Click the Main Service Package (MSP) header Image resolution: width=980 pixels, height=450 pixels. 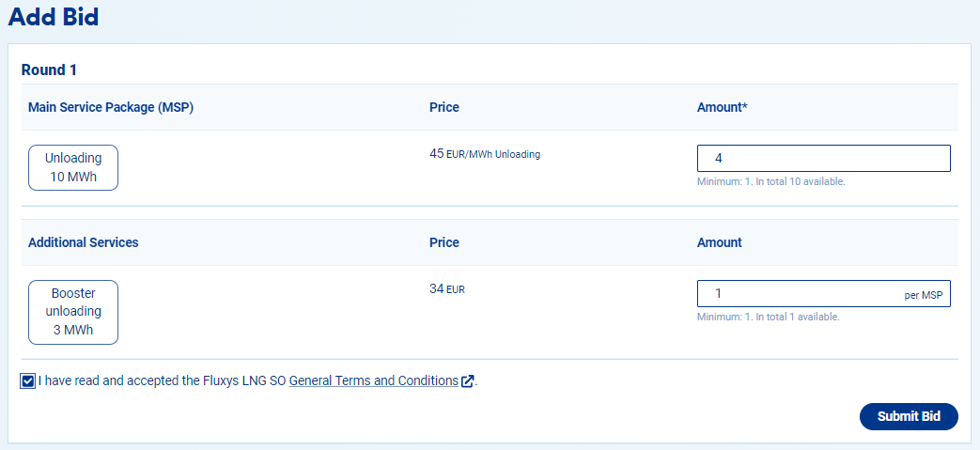111,108
